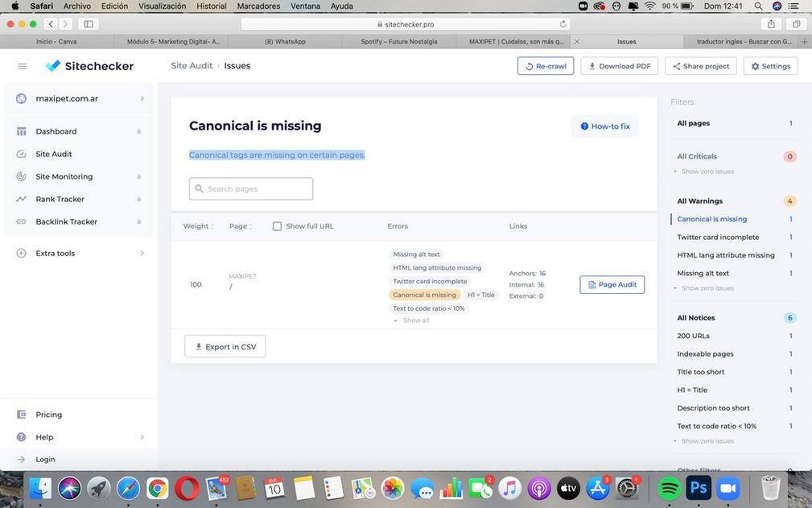The height and width of the screenshot is (508, 812).
Task: Open the Wi-Fi menu bar icon
Action: [x=649, y=6]
